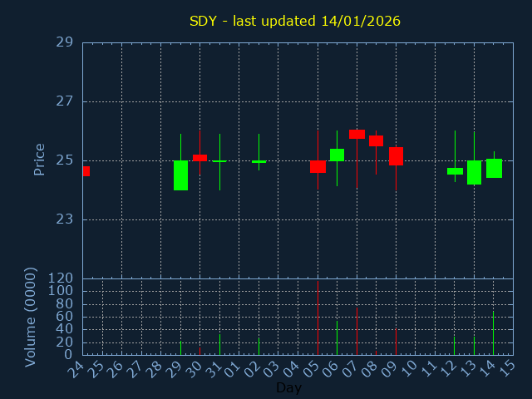Click the chart title 'SDY - last updated 14/01/2026'

[295, 21]
